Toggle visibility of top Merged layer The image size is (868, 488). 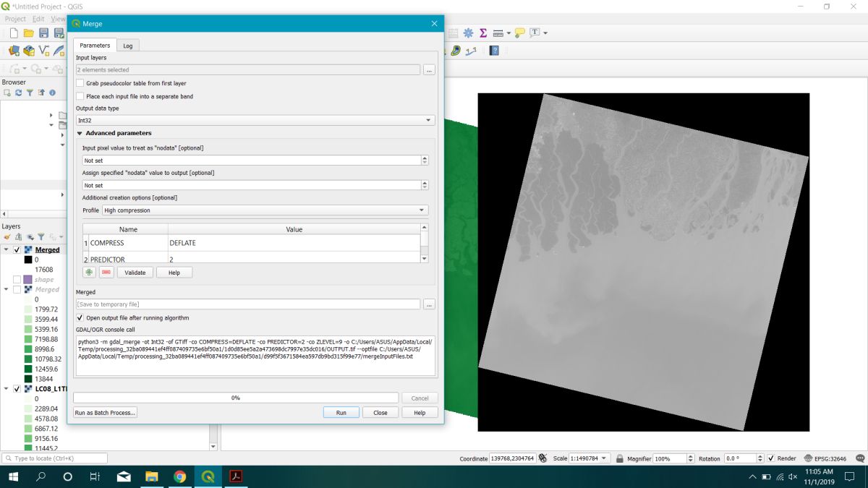click(x=17, y=249)
